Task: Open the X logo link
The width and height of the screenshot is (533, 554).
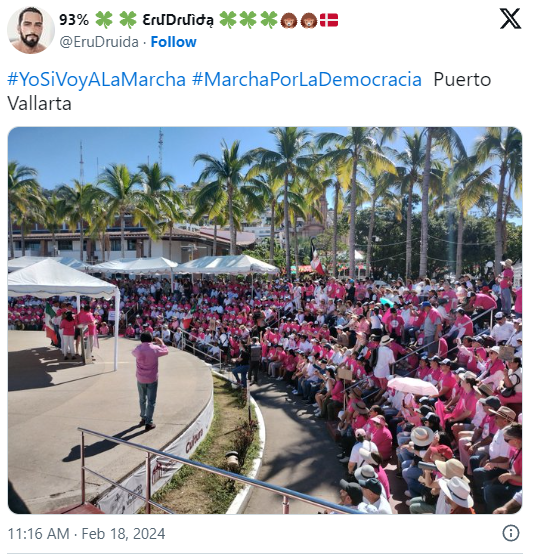Action: 510,19
